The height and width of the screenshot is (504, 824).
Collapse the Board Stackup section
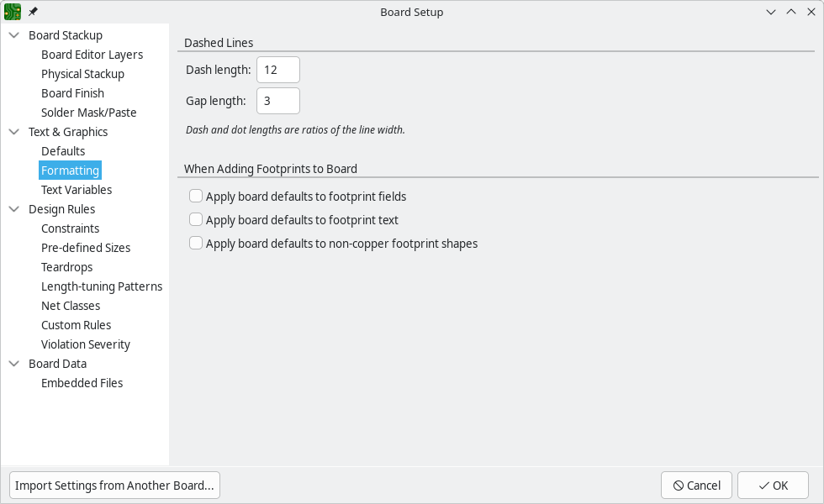tap(13, 34)
